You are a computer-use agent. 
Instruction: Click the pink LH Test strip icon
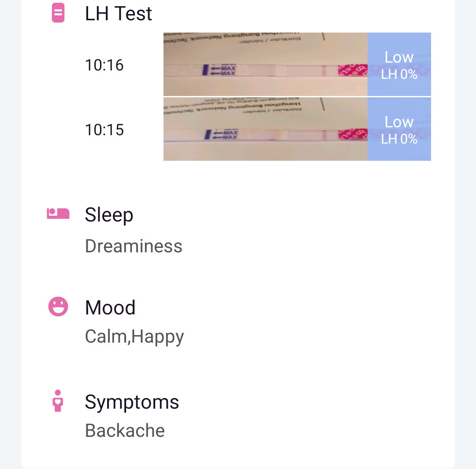click(x=58, y=13)
